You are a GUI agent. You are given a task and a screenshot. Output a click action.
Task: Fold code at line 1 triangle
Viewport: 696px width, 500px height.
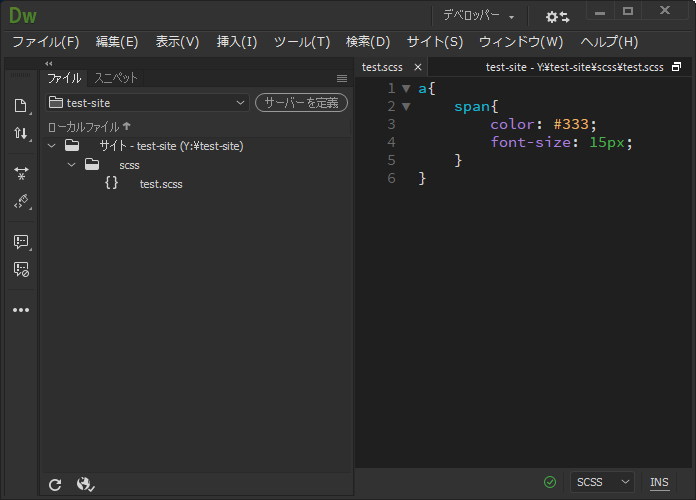click(406, 89)
